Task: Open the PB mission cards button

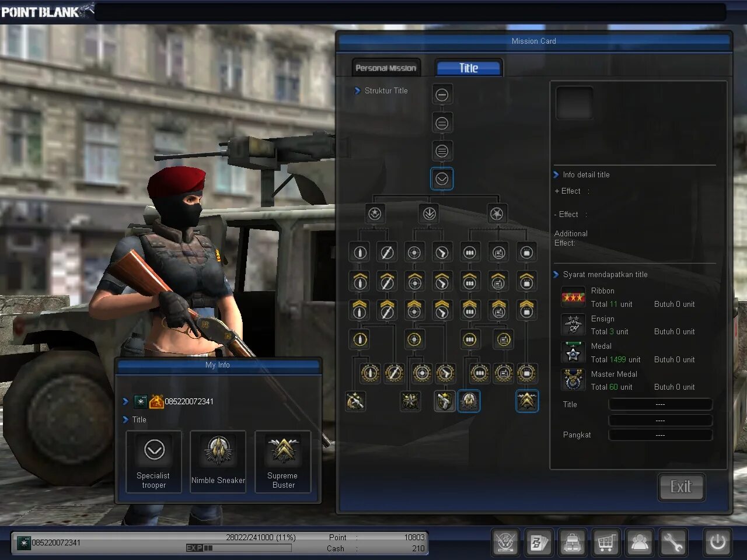Action: [x=539, y=542]
